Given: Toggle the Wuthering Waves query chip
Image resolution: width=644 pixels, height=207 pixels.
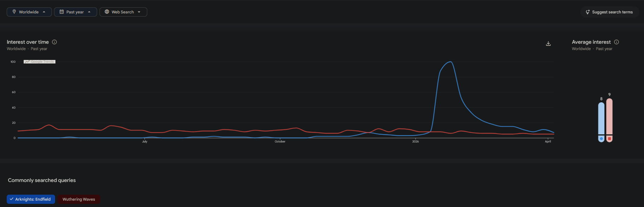Looking at the screenshot, I should pos(79,199).
